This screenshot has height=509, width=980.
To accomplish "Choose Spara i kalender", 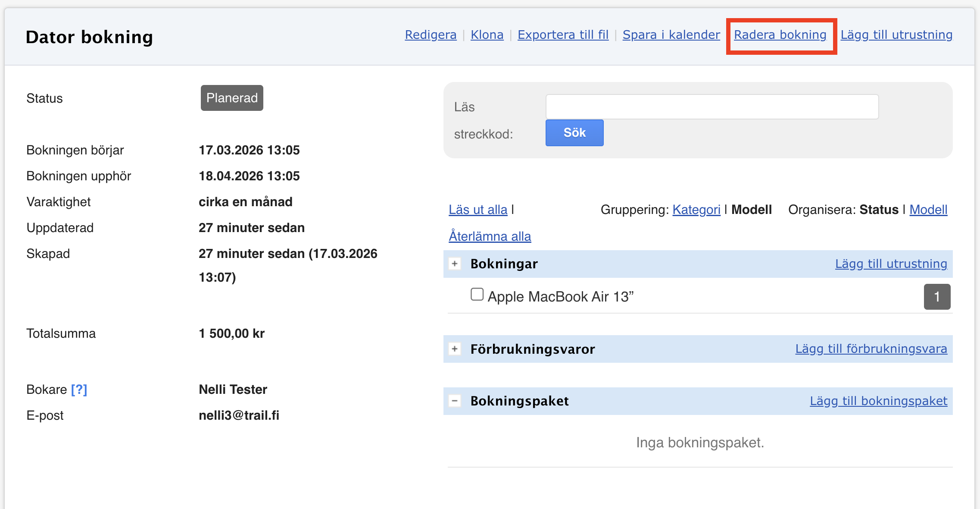I will click(671, 35).
